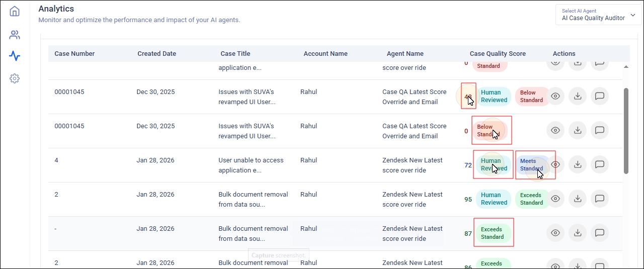Click eye icon for case scored 0

555,130
